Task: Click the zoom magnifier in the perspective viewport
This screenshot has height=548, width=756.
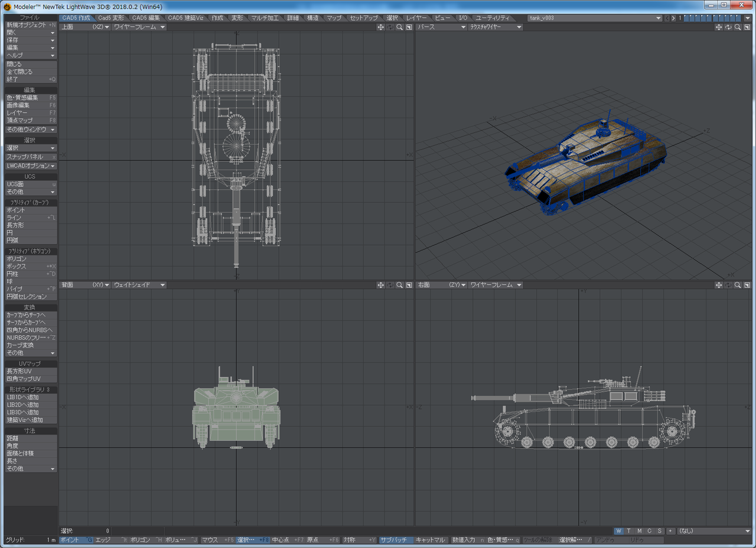Action: click(738, 27)
